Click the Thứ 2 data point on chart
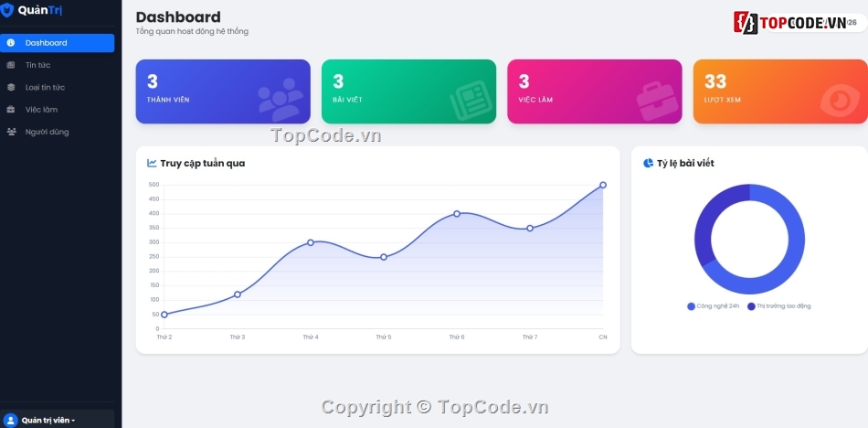This screenshot has height=428, width=868. 164,315
